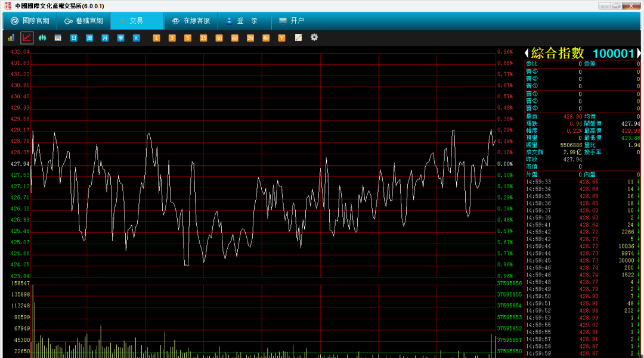The height and width of the screenshot is (358, 644).
Task: Click the blue X period icon
Action: [136, 38]
